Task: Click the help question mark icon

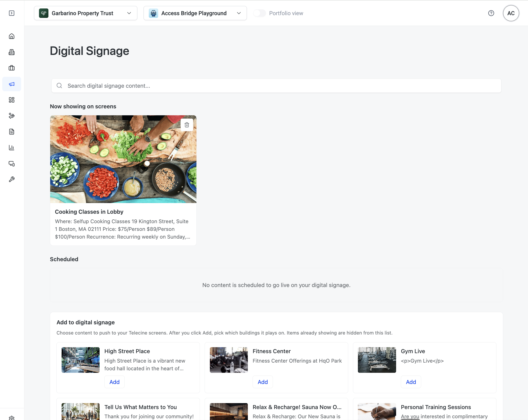Action: coord(491,13)
